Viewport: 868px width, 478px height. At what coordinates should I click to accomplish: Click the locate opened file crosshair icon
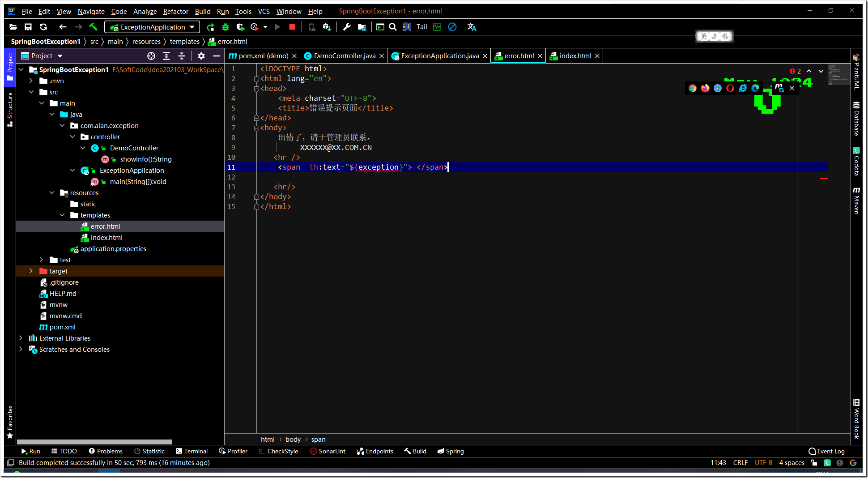[151, 56]
